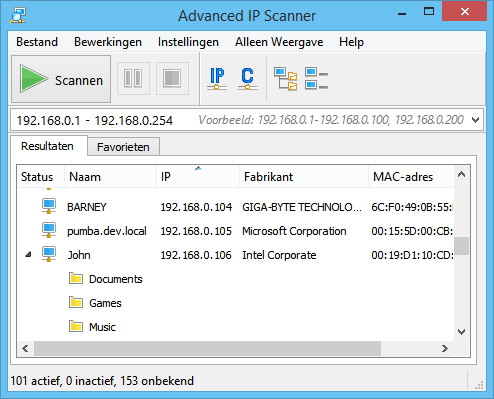Start scan with the Scannen button
This screenshot has width=494, height=399.
(x=61, y=79)
